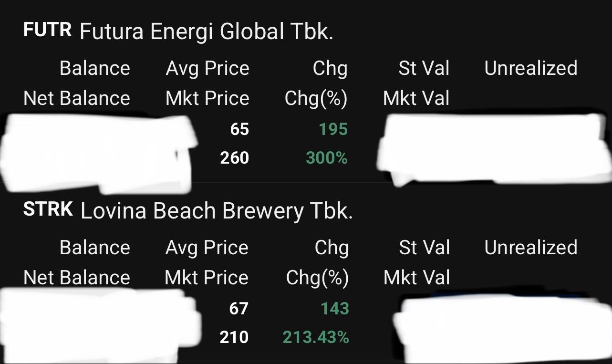This screenshot has height=364, width=612.
Task: Select Lovina Beach Brewery Tbk. company name
Action: (217, 211)
